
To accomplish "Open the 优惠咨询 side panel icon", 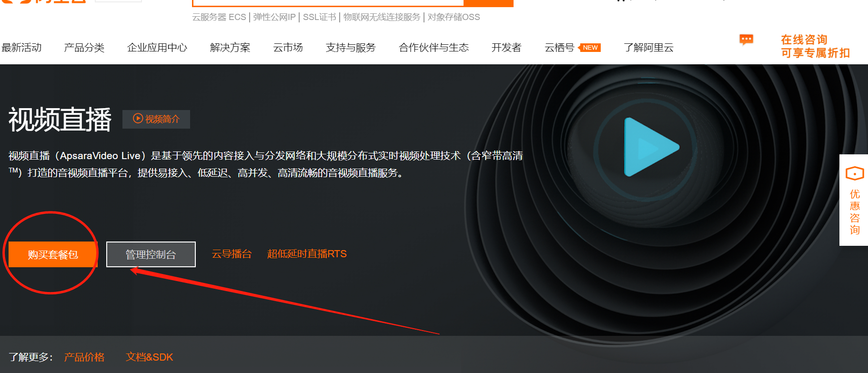I will (854, 200).
